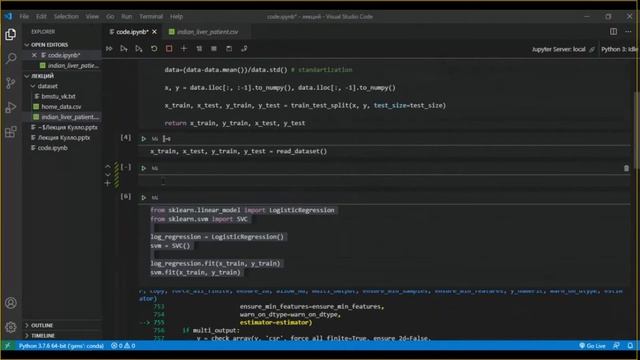The height and width of the screenshot is (360, 640).
Task: Open the Go menu
Action: (110, 16)
